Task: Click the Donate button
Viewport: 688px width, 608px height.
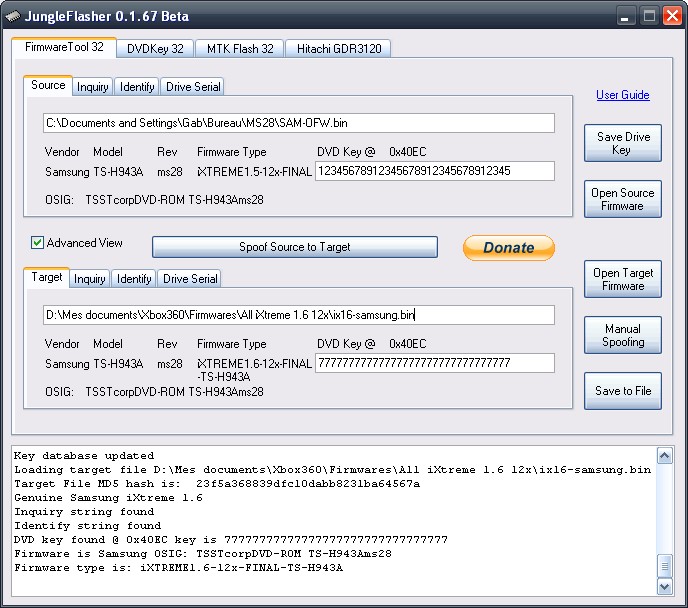Action: tap(509, 248)
